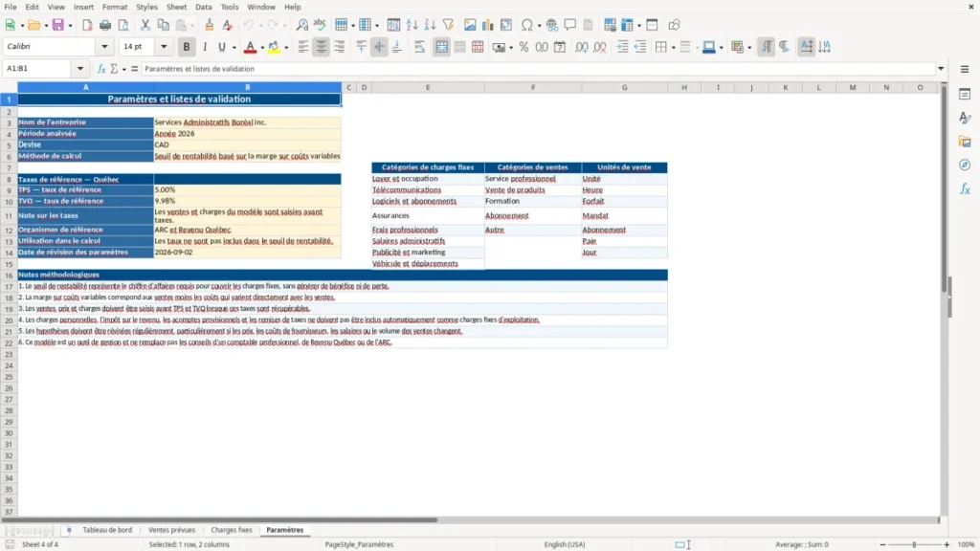The image size is (980, 551).
Task: Toggle Align Right
Action: pyautogui.click(x=340, y=47)
